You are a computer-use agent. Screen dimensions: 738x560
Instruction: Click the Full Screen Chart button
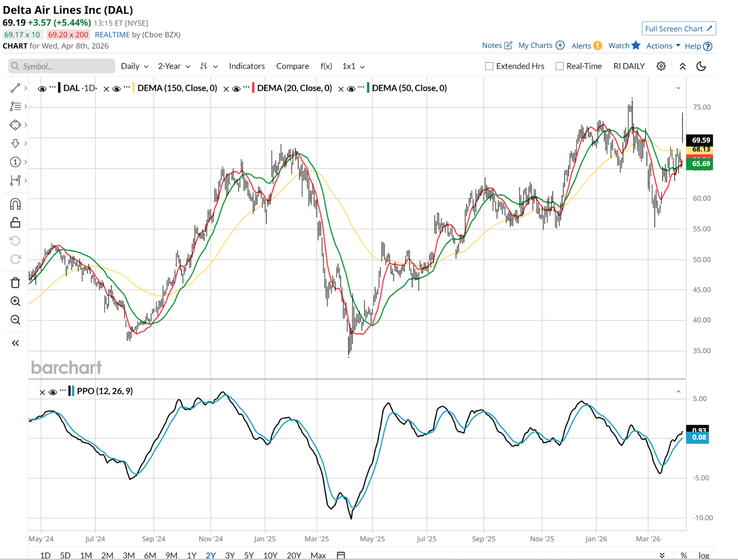click(678, 29)
